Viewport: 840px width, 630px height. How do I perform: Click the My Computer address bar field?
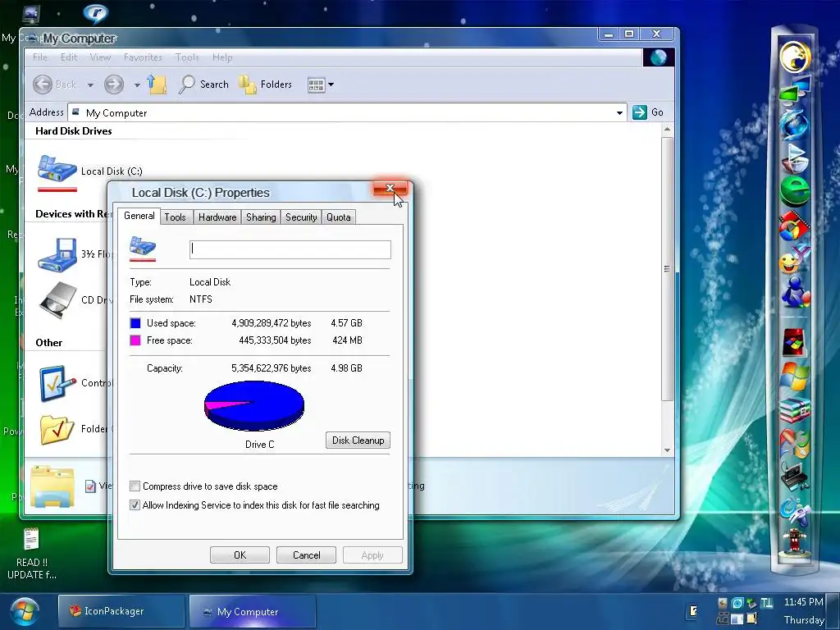(348, 112)
